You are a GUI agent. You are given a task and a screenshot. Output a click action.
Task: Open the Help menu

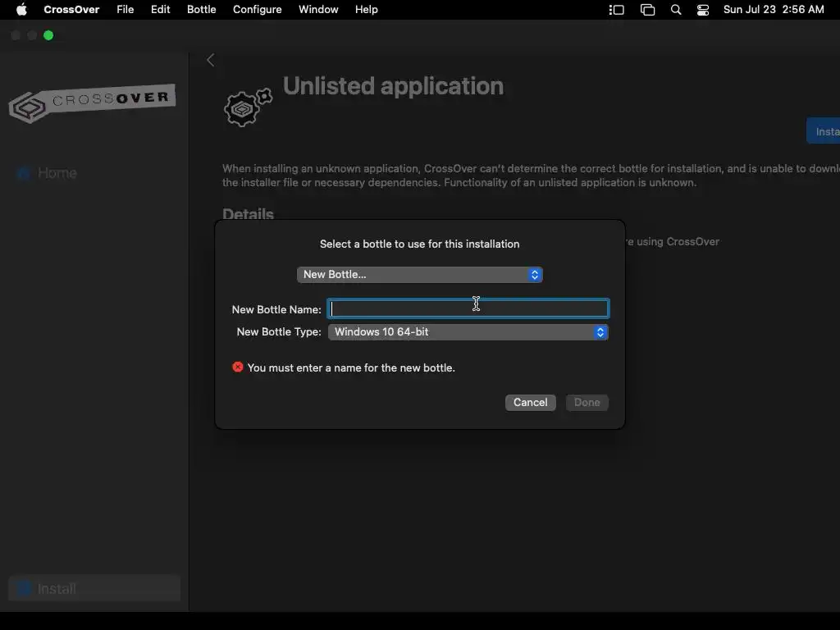click(x=367, y=10)
